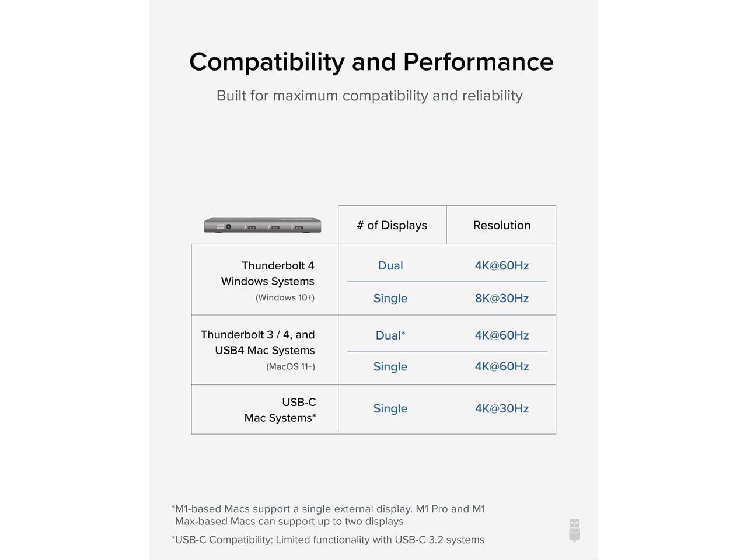Click the 'Resolution' column header
The image size is (747, 560).
click(501, 225)
